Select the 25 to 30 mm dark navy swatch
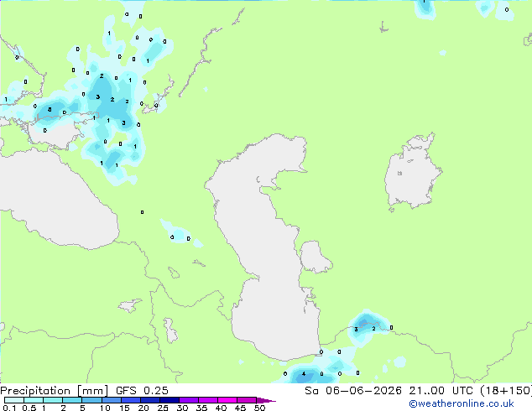Screen dimensions: 532x411 coord(170,400)
